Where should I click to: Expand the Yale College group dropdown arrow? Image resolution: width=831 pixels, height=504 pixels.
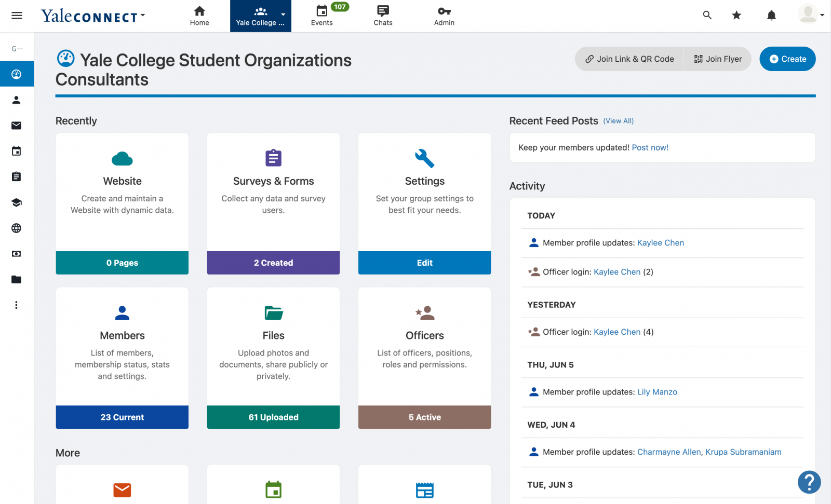click(283, 15)
